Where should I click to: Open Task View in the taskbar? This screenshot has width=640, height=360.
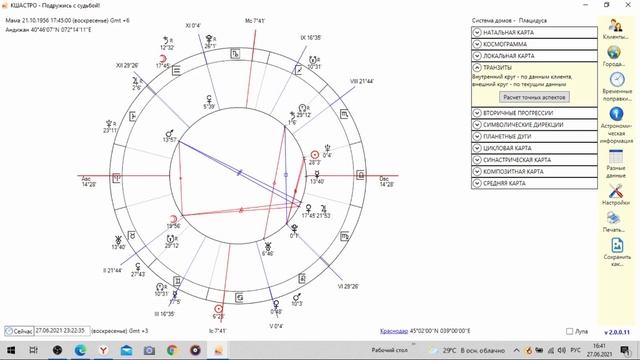tap(33, 350)
